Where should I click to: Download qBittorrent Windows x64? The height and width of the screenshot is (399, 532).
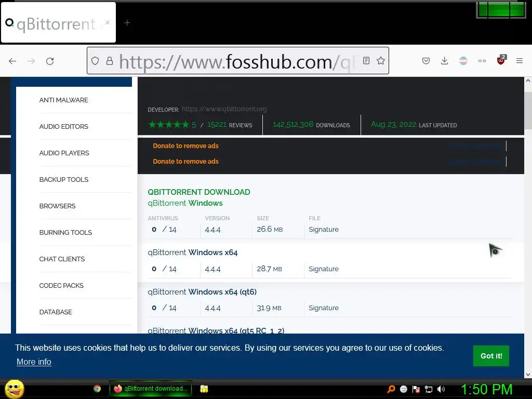click(x=193, y=252)
